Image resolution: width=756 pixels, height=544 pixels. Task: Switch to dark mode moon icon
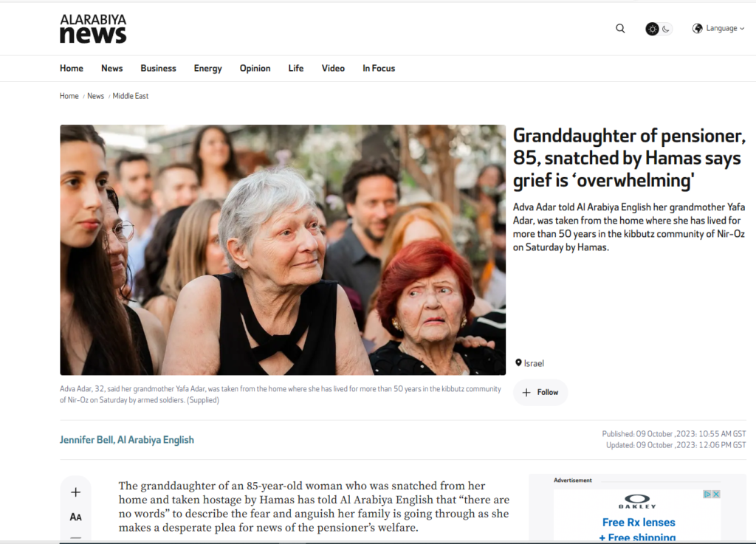pos(666,29)
